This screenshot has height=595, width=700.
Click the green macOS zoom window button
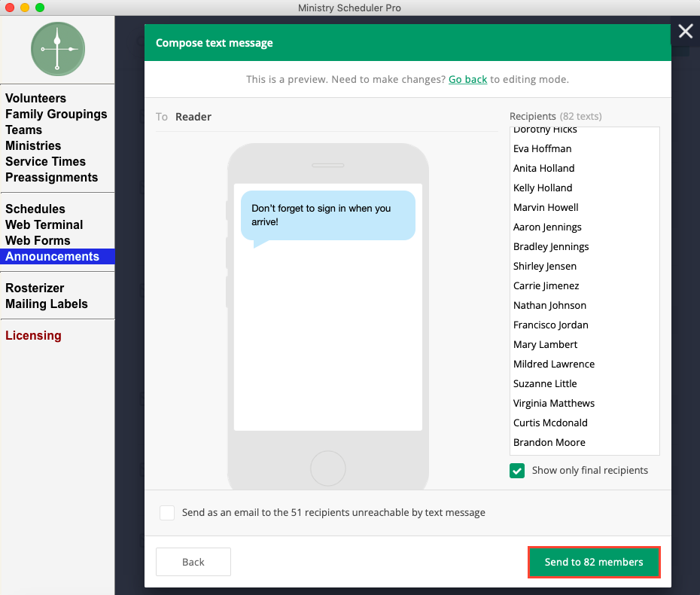point(40,8)
